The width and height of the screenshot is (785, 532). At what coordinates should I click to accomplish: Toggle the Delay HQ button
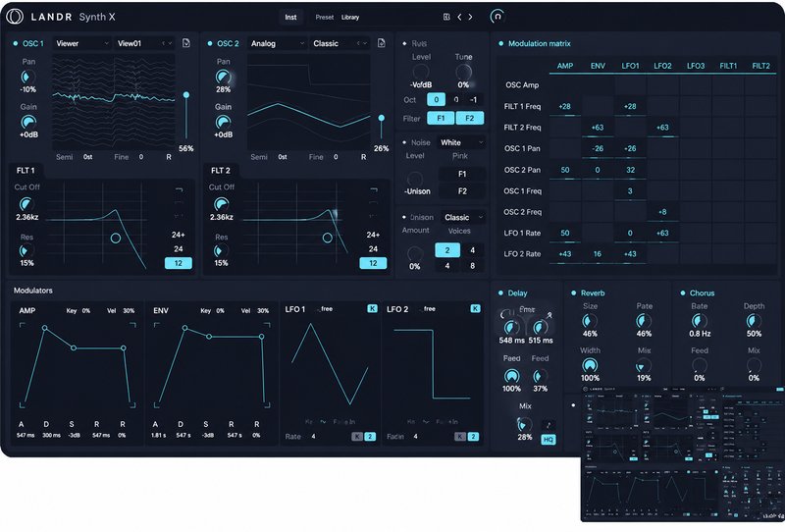click(x=549, y=440)
